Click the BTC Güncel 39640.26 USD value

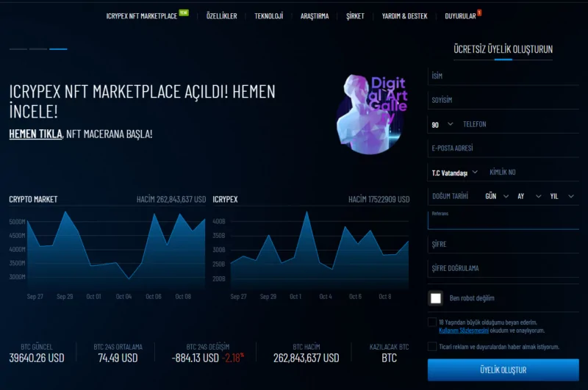click(37, 358)
